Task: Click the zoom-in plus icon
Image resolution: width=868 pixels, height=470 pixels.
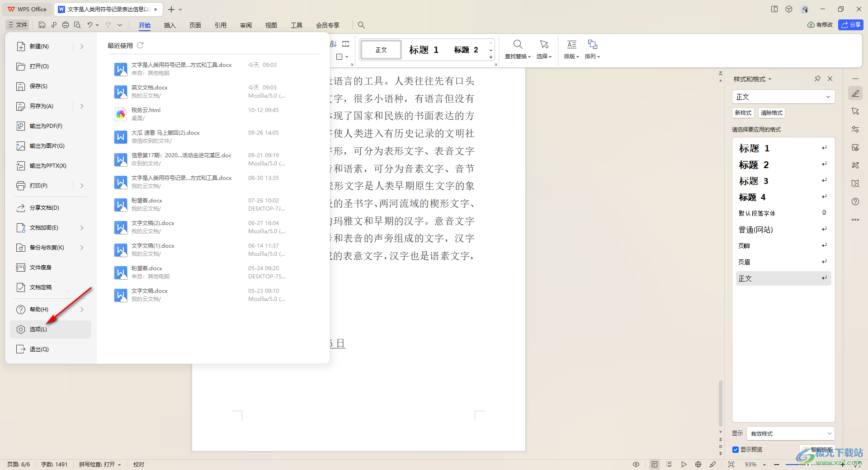Action: (843, 464)
